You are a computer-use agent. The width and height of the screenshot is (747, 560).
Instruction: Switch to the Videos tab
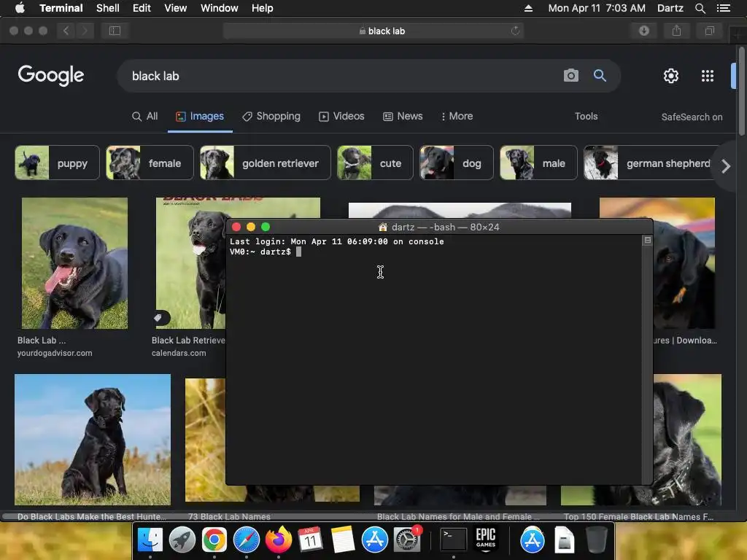point(341,116)
